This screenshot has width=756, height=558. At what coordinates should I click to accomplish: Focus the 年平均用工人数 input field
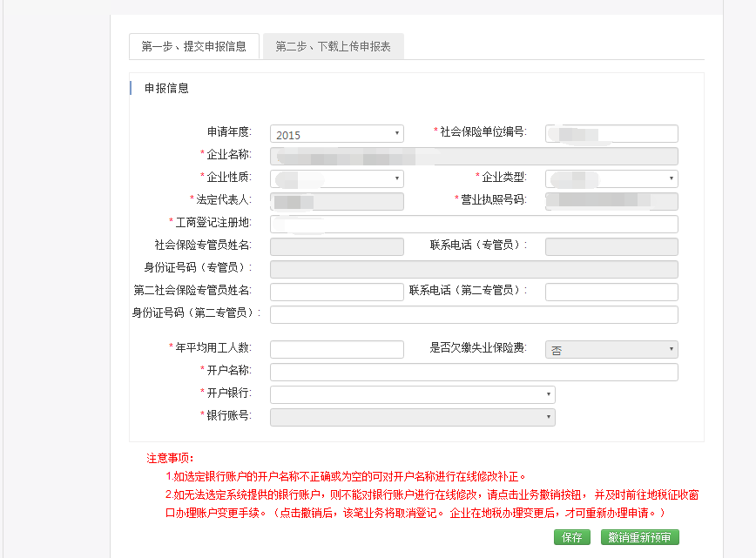click(x=337, y=349)
